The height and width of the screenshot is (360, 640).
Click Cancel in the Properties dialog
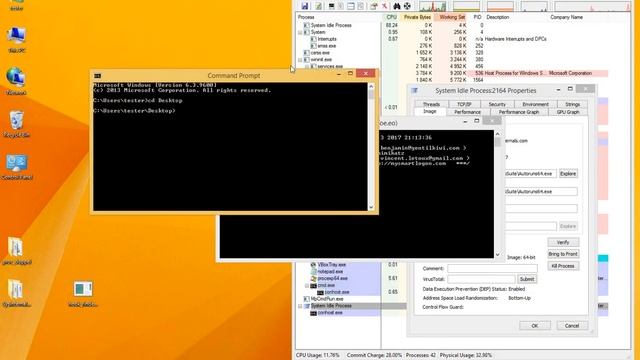pyautogui.click(x=572, y=326)
